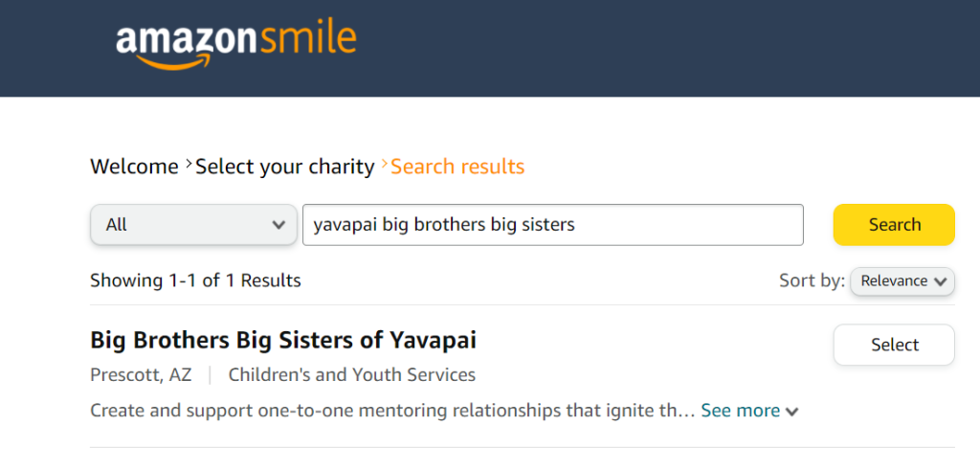Click the AmazonSmile logo
Screen dimensions: 980x470
pos(235,42)
